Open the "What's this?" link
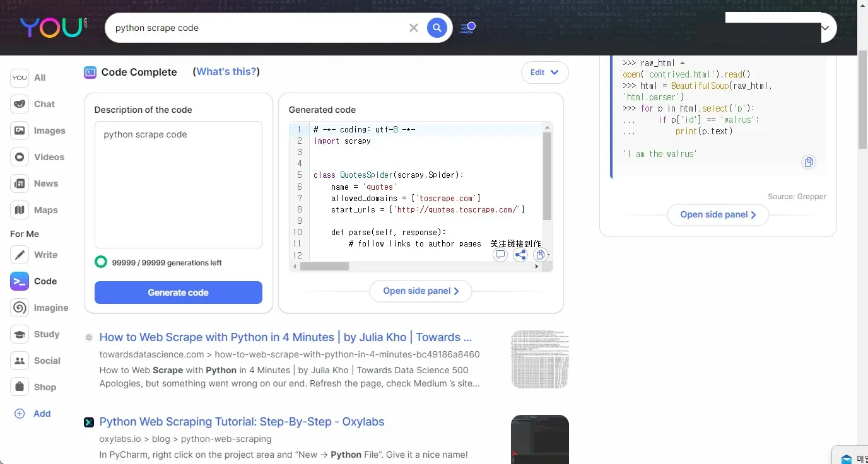This screenshot has height=464, width=868. click(226, 72)
